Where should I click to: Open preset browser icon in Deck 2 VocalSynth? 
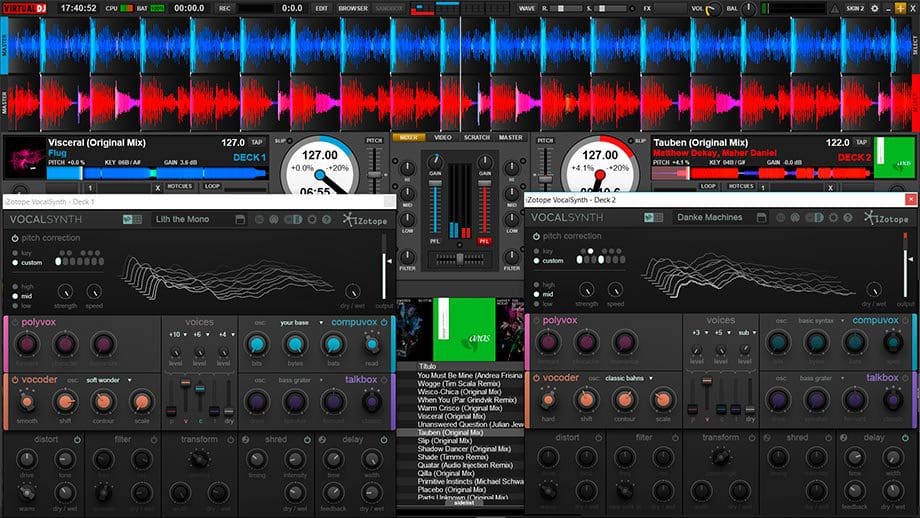(761, 217)
